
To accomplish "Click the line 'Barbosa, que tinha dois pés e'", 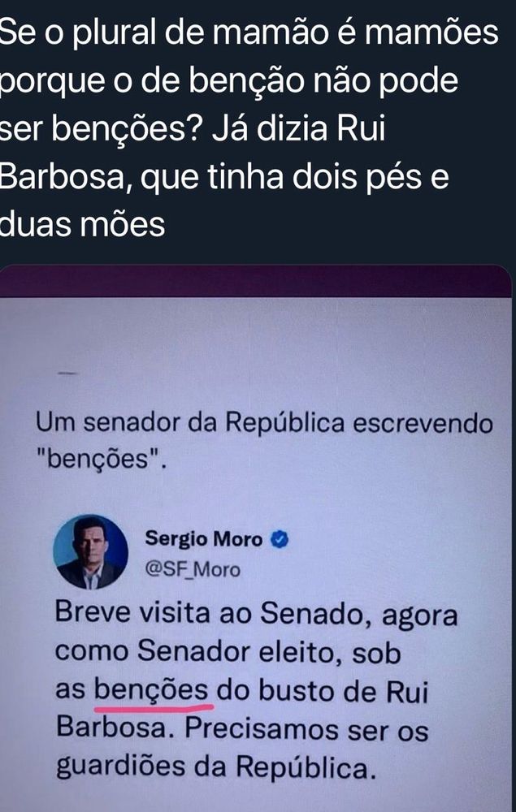I will (x=224, y=179).
